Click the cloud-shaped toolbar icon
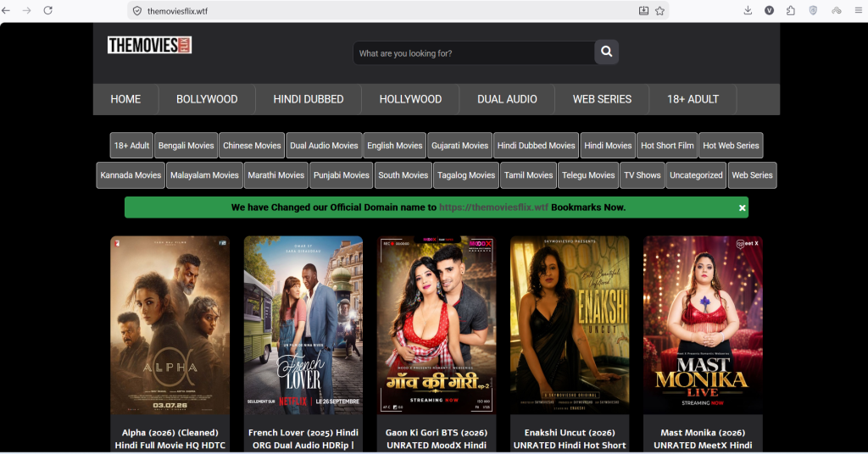 coord(837,10)
